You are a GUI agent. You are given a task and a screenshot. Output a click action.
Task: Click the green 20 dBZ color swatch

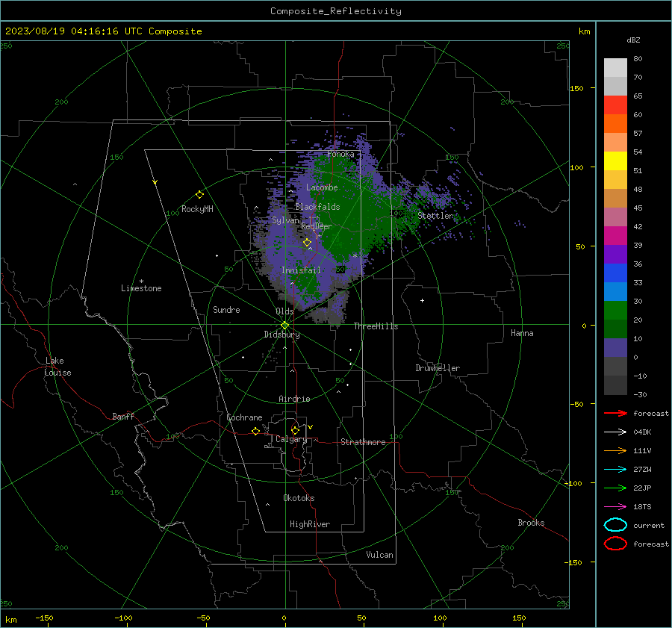click(615, 311)
